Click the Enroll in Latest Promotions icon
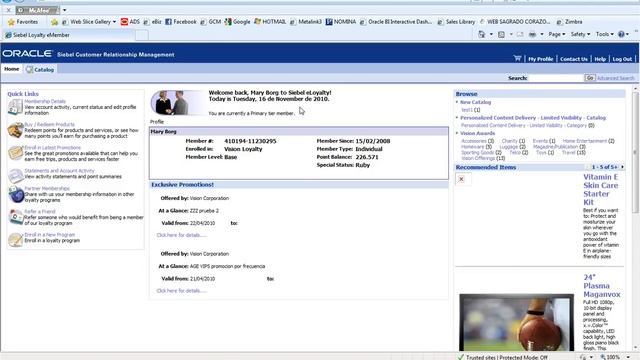640x360 pixels. (x=15, y=153)
